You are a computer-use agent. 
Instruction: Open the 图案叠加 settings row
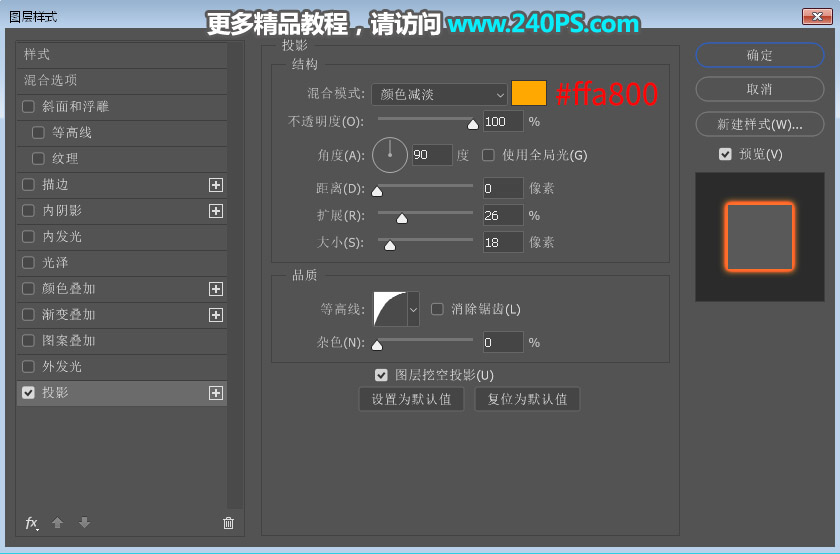[x=122, y=341]
